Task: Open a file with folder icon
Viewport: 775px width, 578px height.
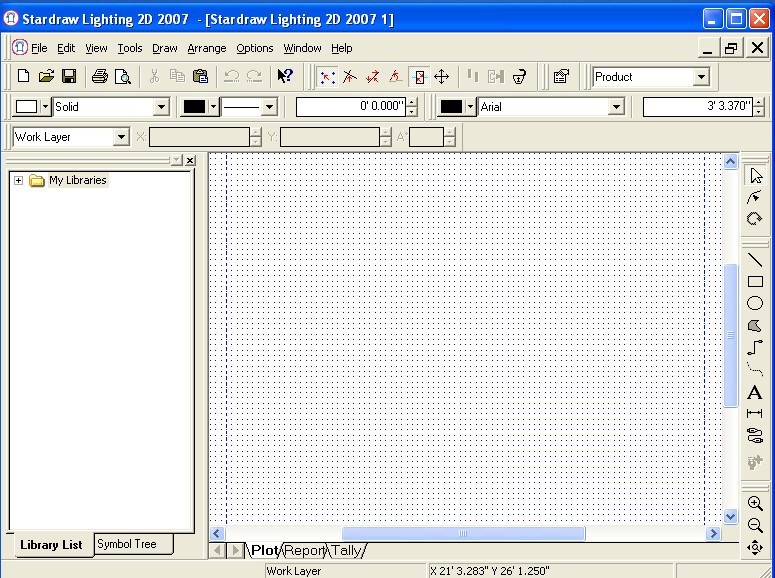Action: coord(46,76)
